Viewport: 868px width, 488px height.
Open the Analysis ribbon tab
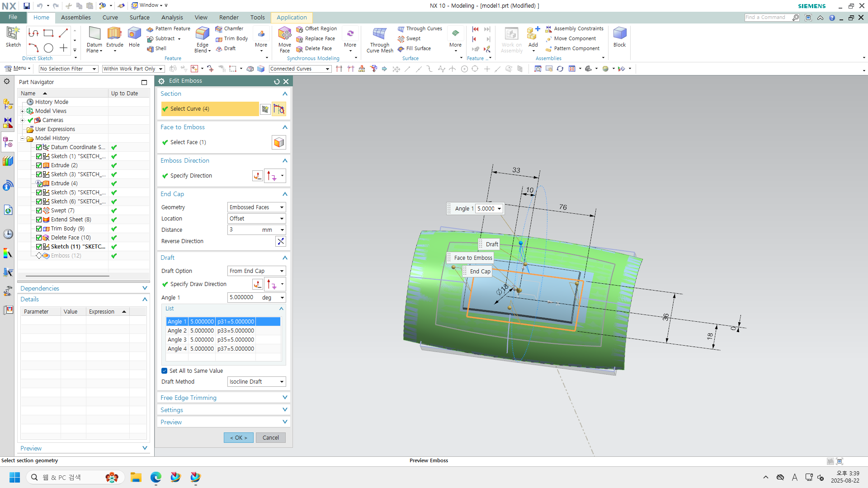(x=172, y=18)
